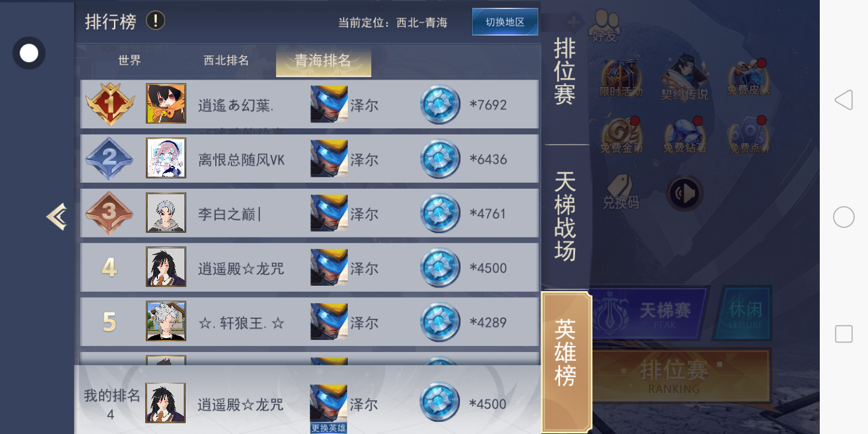Tap the rank 1 gold medal badge
868x434 pixels.
click(x=110, y=104)
